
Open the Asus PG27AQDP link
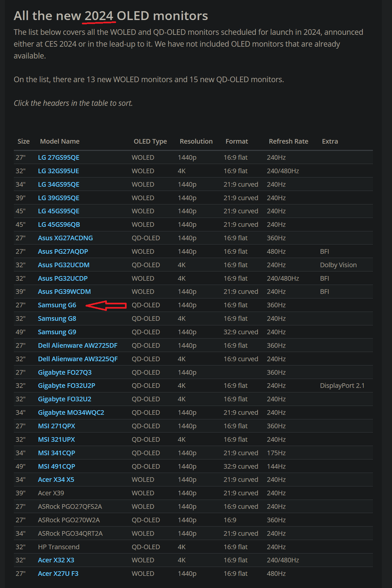(63, 251)
